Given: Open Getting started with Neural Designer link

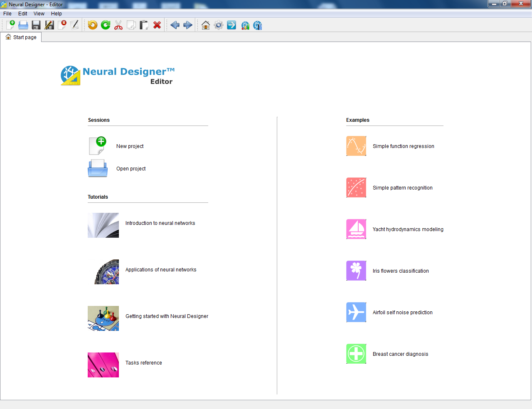Looking at the screenshot, I should (x=167, y=316).
